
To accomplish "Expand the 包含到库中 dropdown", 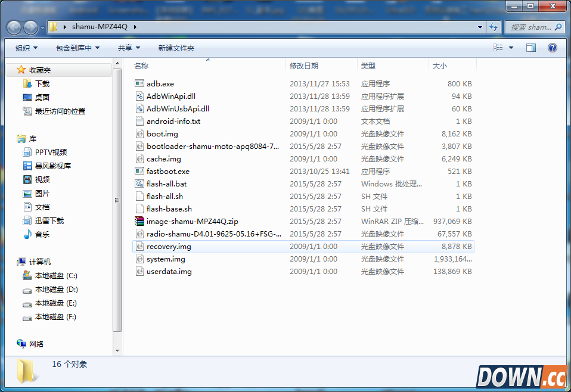I will tap(77, 48).
